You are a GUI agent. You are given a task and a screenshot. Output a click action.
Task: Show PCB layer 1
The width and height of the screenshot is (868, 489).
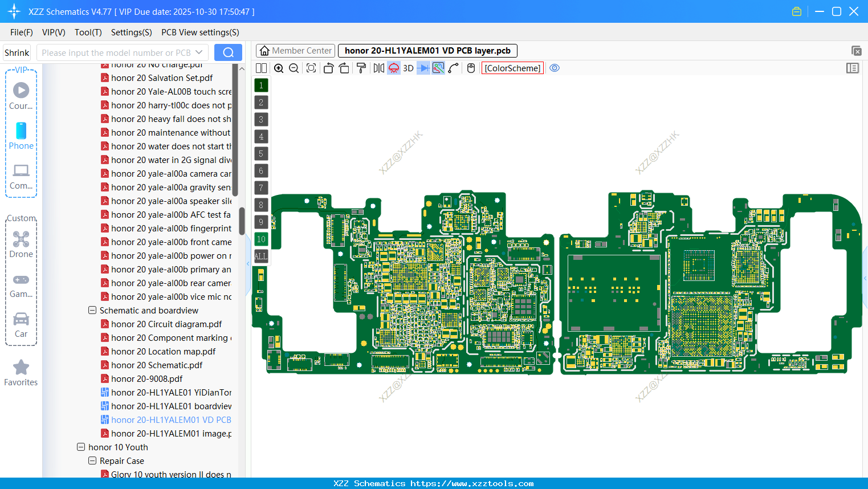coord(261,85)
